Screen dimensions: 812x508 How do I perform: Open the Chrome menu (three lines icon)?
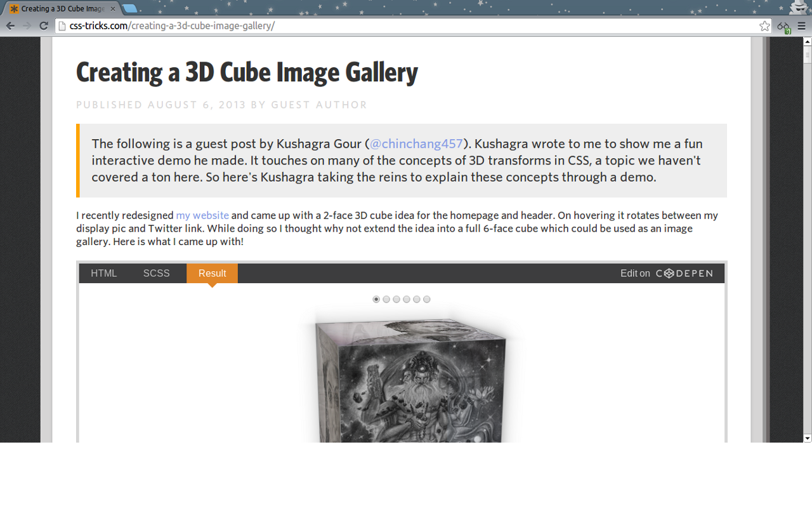pyautogui.click(x=802, y=26)
